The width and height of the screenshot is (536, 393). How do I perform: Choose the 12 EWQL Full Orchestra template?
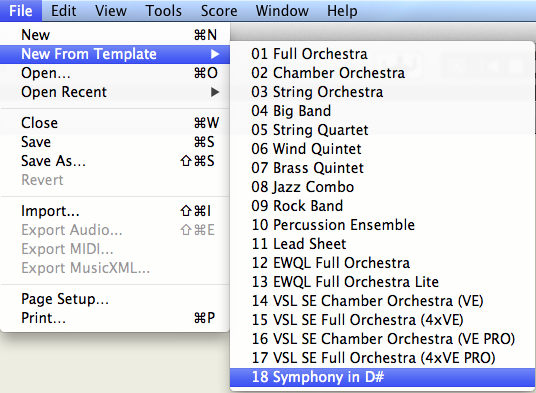tap(382, 263)
